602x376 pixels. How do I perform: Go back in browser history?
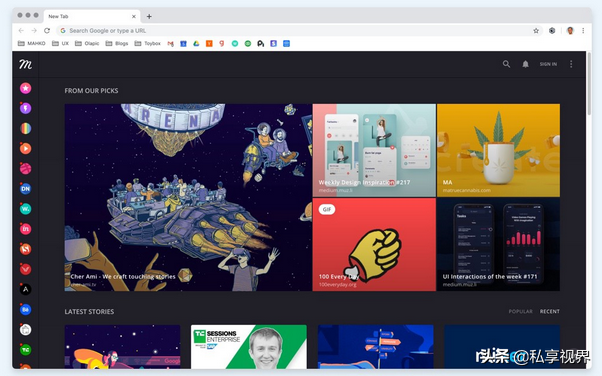[21, 31]
